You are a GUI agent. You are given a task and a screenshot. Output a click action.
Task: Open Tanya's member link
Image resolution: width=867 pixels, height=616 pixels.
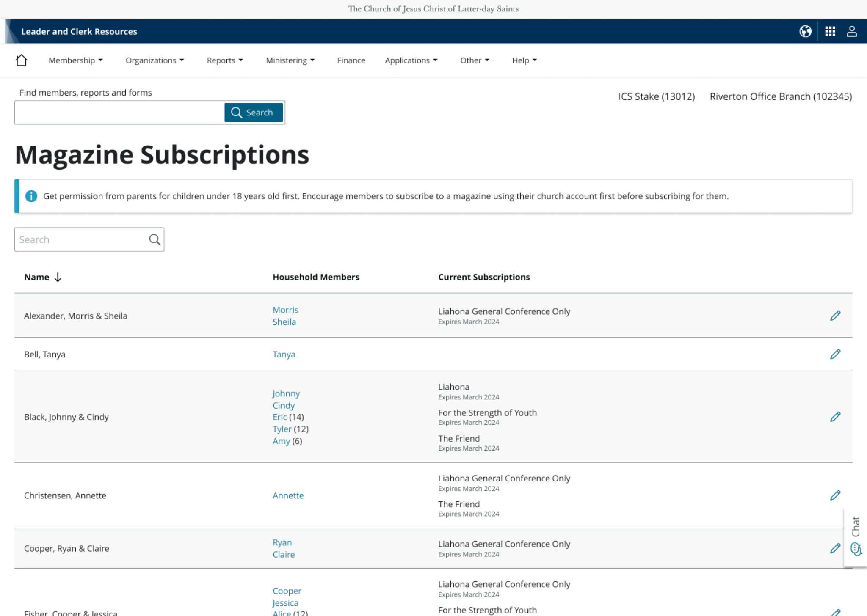[x=284, y=355]
